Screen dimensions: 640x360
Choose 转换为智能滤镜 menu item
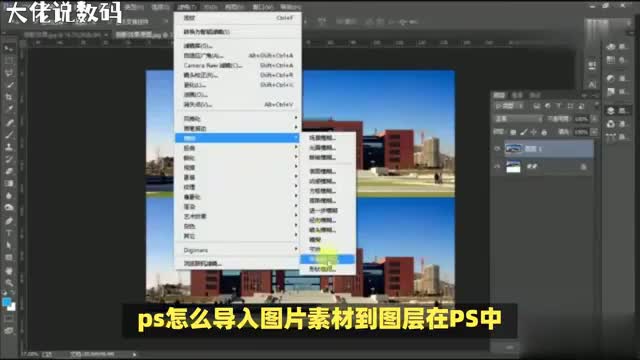237,32
